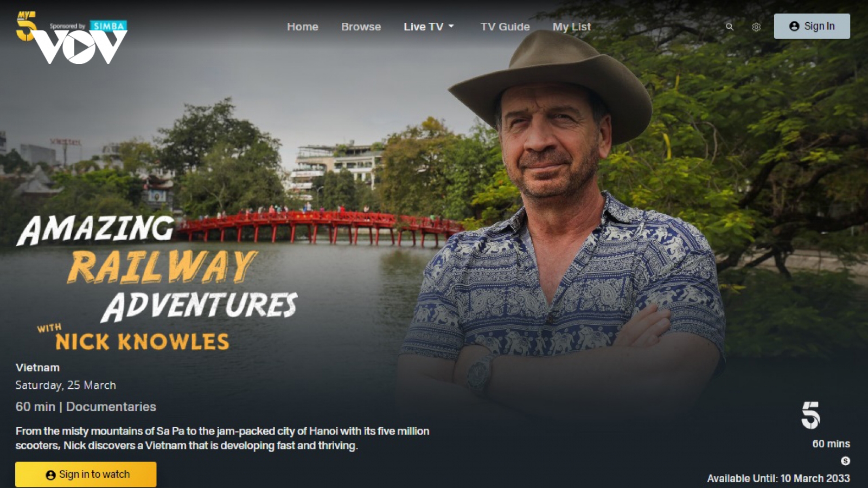Click the Channel 5 logo
The width and height of the screenshot is (868, 488).
pos(810,415)
